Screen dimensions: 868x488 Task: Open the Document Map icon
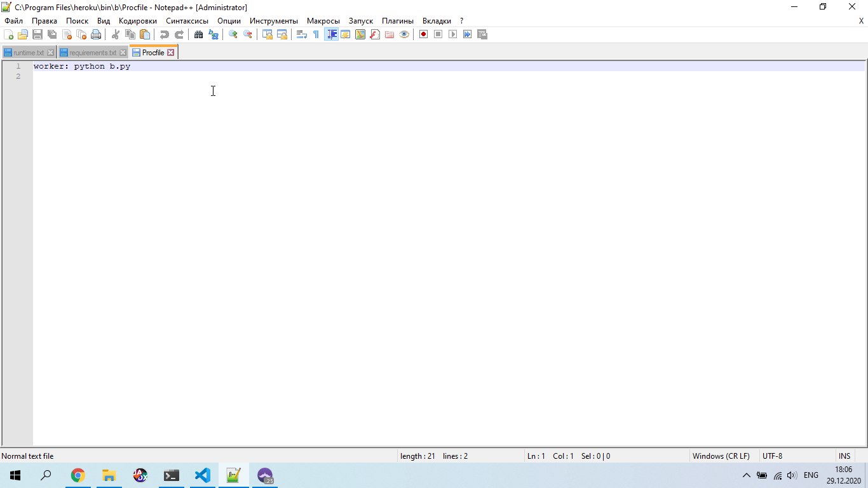pos(360,34)
